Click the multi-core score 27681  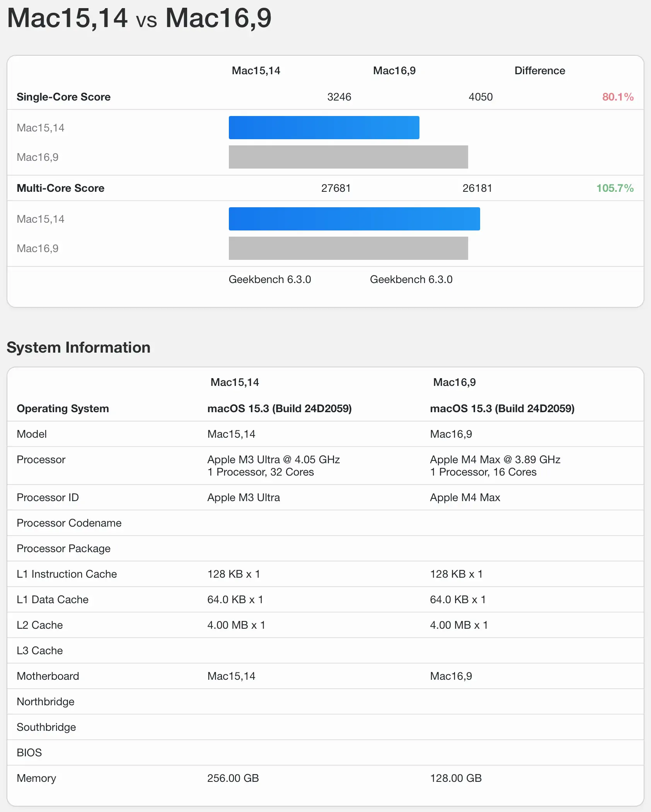(x=336, y=188)
